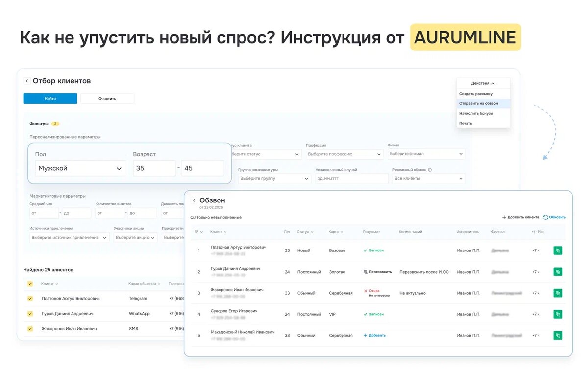588x375 pixels.
Task: Click the blue Найти button
Action: coord(50,99)
